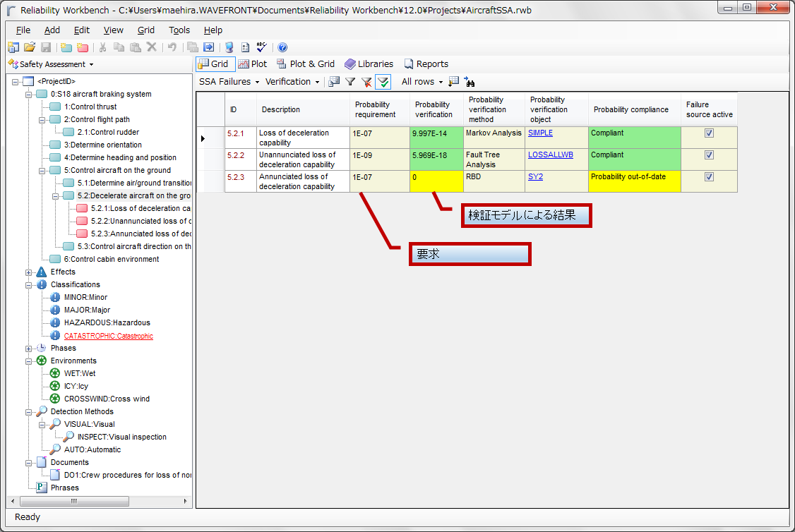Click the Copy icon in toolbar
Image resolution: width=795 pixels, height=532 pixels.
point(119,47)
